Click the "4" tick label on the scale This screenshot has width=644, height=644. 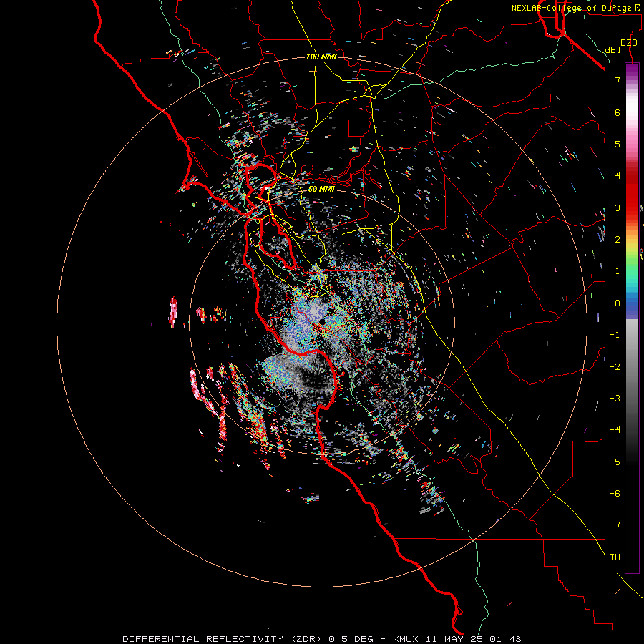(618, 176)
